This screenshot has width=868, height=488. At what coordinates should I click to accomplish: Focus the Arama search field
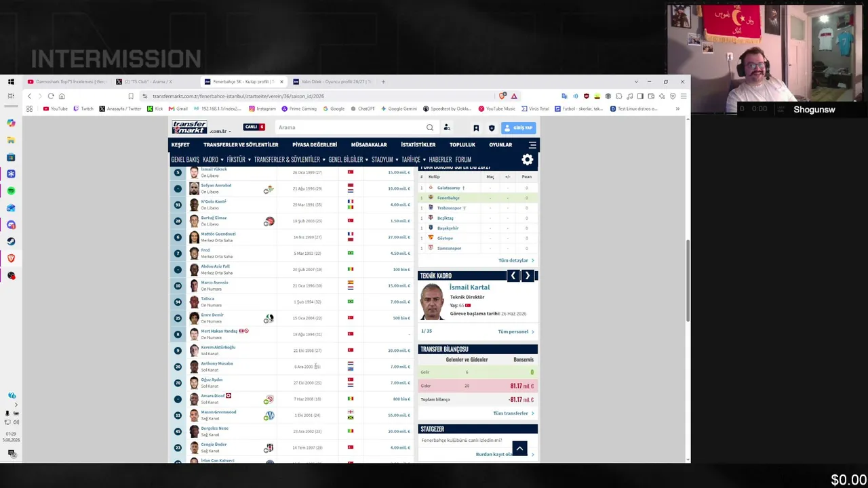click(x=349, y=127)
